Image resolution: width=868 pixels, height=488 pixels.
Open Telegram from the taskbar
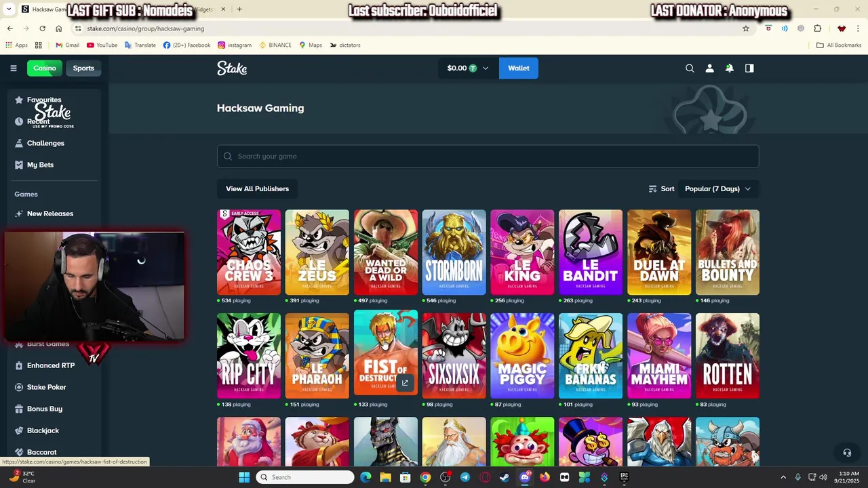[x=465, y=477]
